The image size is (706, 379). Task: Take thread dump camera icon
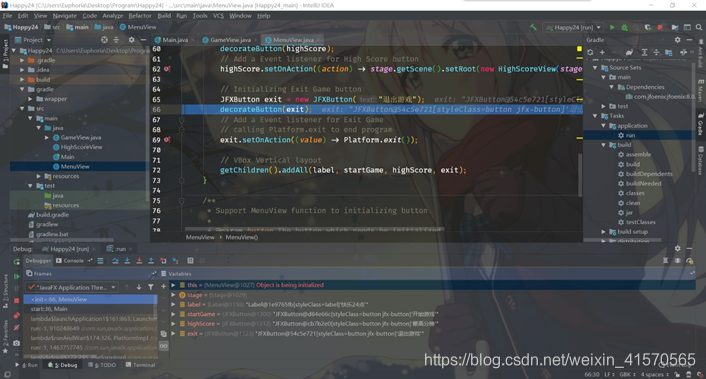pyautogui.click(x=17, y=343)
